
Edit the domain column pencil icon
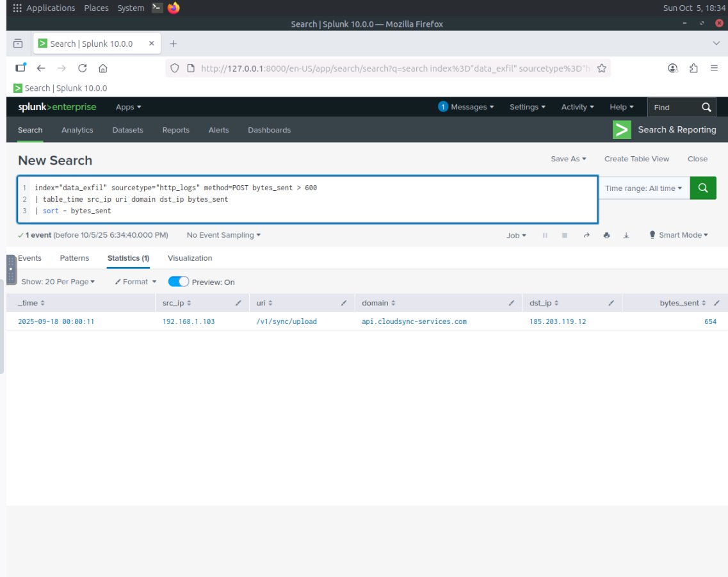(511, 303)
